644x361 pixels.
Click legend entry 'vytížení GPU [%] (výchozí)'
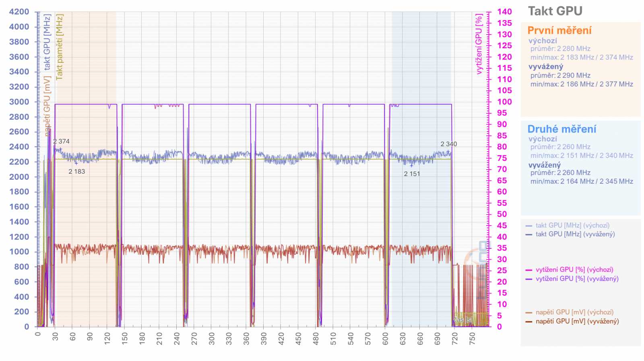pyautogui.click(x=574, y=270)
